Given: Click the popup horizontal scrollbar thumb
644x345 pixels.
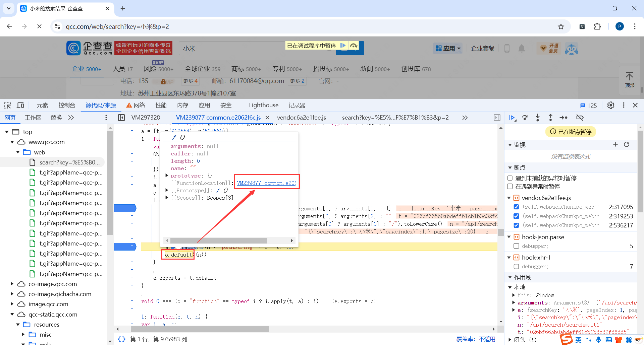Looking at the screenshot, I should [219, 240].
